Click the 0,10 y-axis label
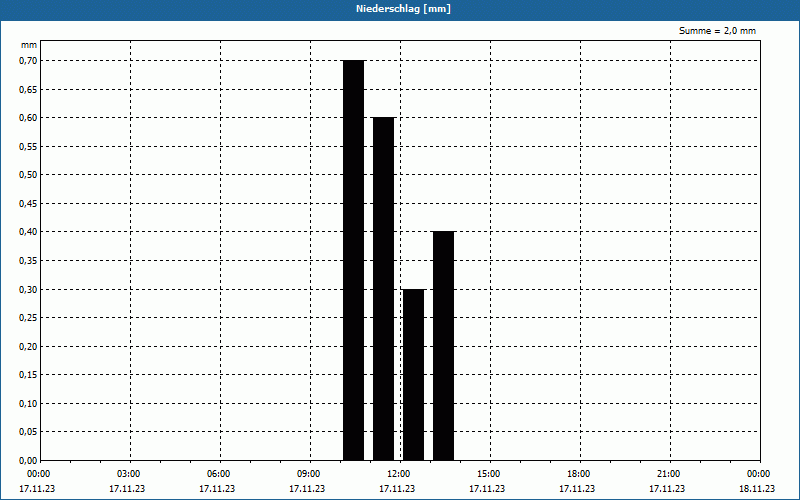Screen dimensions: 800x500 pos(28,404)
